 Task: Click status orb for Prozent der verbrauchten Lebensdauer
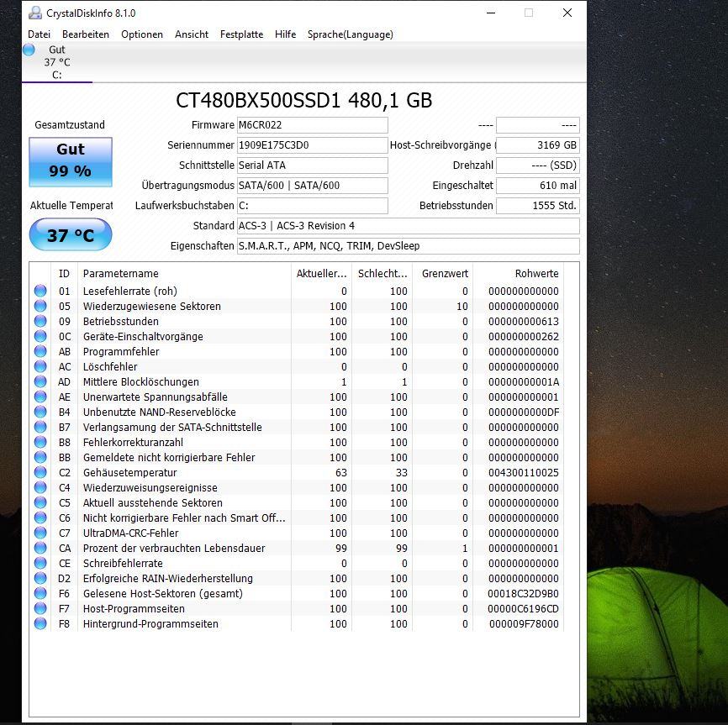point(40,548)
